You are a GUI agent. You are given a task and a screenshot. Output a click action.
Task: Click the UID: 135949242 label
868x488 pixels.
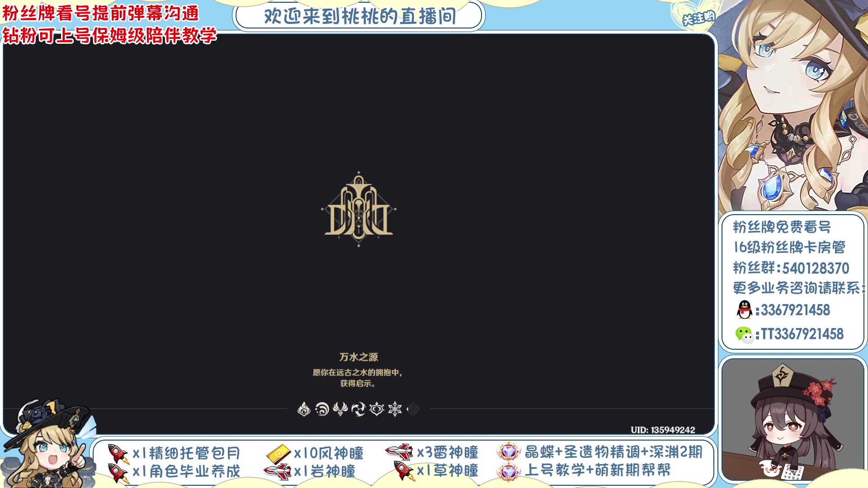pyautogui.click(x=663, y=430)
